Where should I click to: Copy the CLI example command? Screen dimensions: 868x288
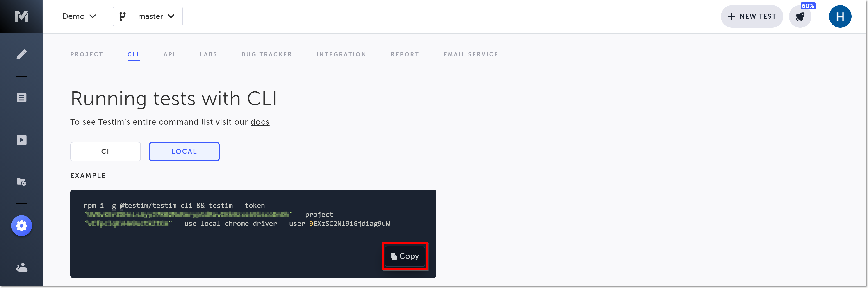pyautogui.click(x=405, y=256)
